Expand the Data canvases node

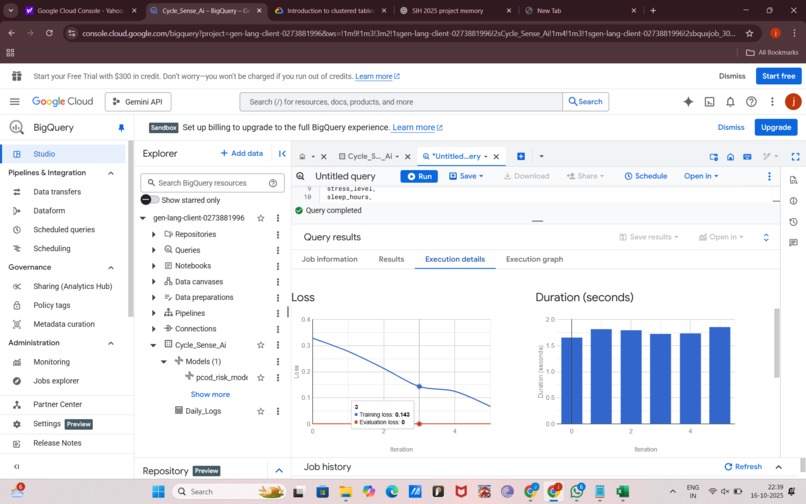click(153, 282)
